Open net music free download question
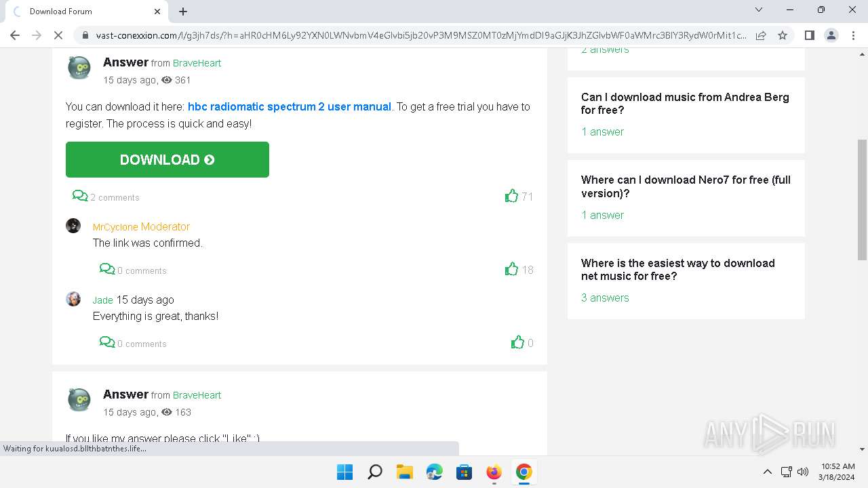The height and width of the screenshot is (488, 868). coord(678,270)
